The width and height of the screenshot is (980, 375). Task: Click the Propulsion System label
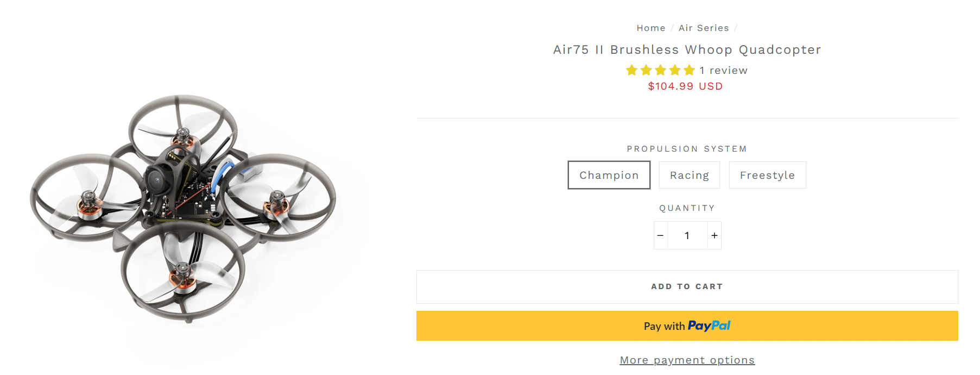tap(687, 149)
